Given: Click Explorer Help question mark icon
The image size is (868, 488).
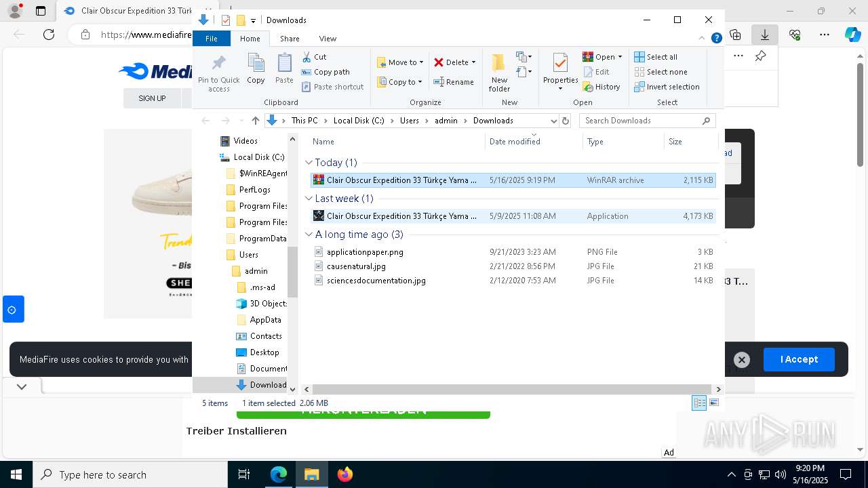Looking at the screenshot, I should [716, 38].
